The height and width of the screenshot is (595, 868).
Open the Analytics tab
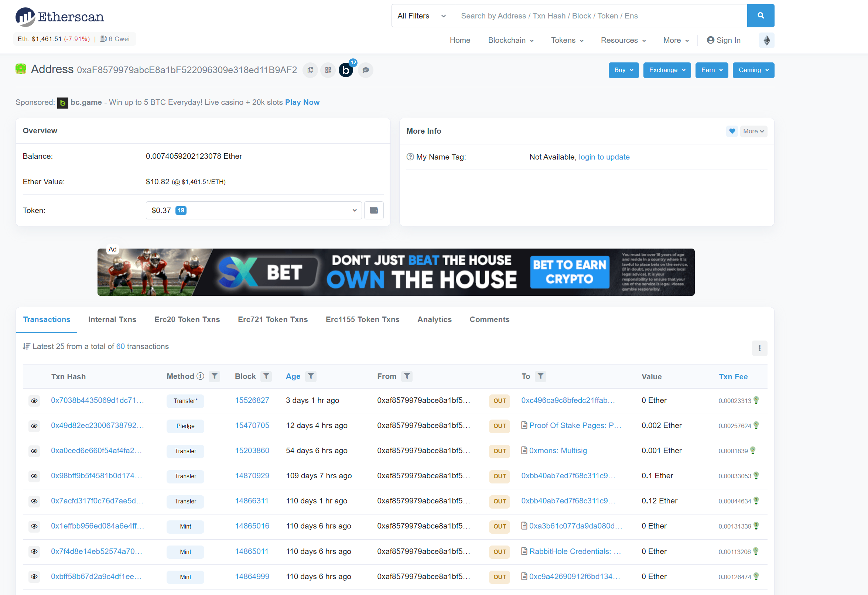coord(434,319)
